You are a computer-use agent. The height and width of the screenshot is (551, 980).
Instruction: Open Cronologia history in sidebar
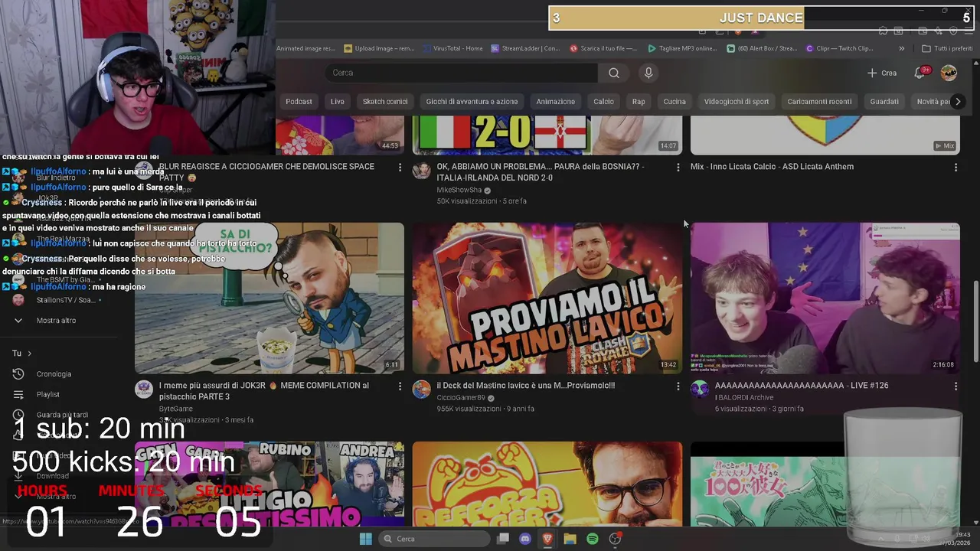(54, 374)
